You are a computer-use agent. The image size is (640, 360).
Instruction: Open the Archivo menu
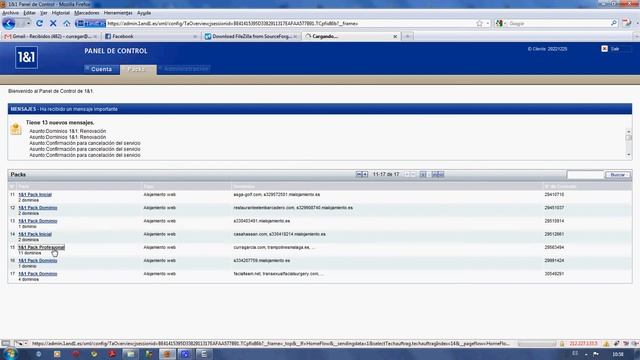pyautogui.click(x=11, y=13)
